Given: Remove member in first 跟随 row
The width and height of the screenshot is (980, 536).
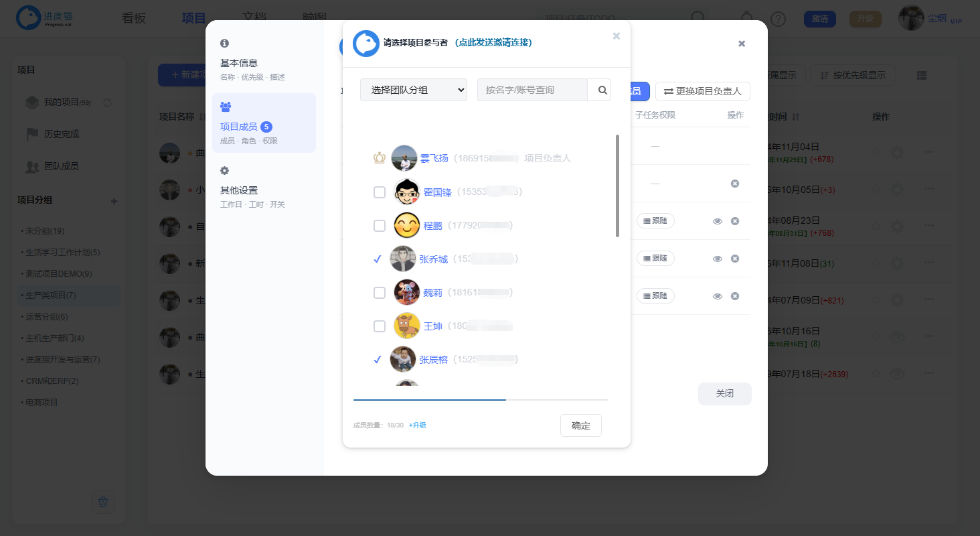Looking at the screenshot, I should [x=735, y=221].
